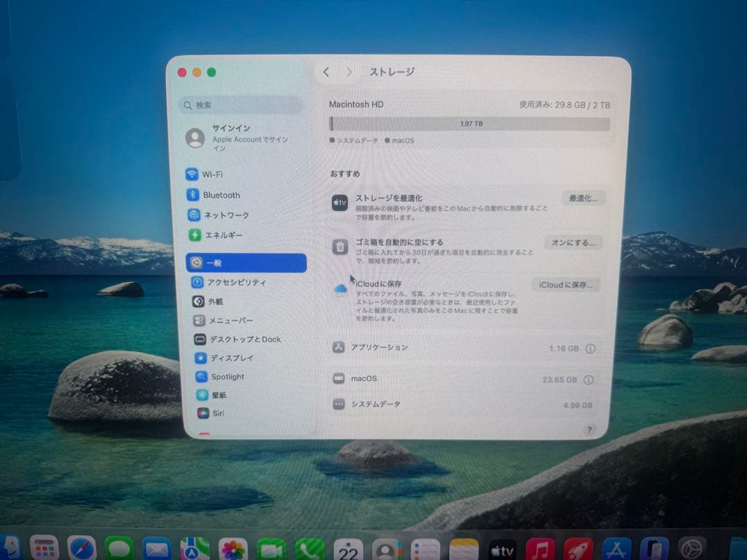Click the iCloudに保存 (Store in iCloud) button
747x560 pixels.
(x=566, y=284)
